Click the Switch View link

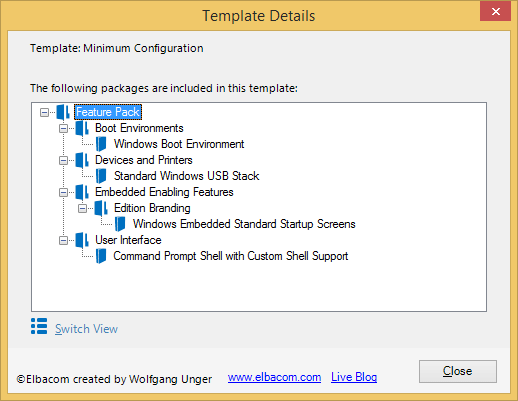tap(86, 329)
